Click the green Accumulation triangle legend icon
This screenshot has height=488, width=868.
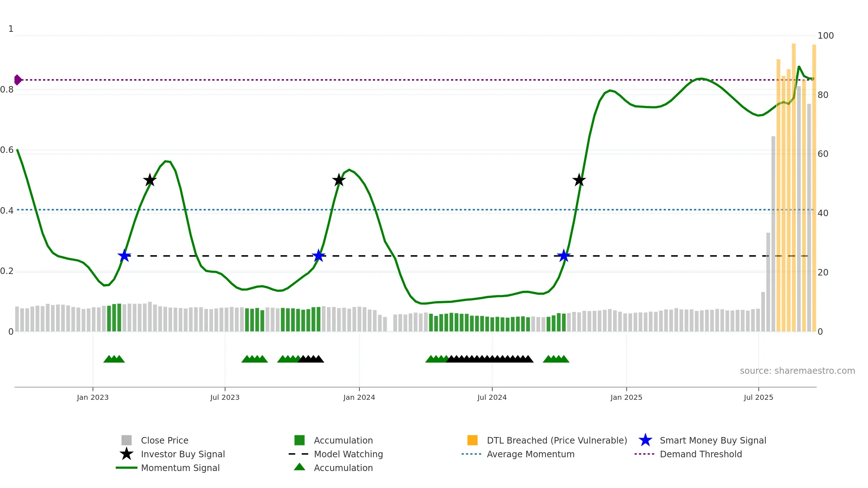click(299, 467)
